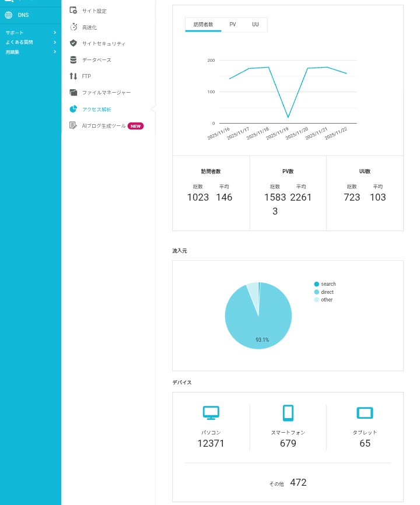Select the 訪問者数 chart tab
This screenshot has height=505, width=420.
(203, 24)
